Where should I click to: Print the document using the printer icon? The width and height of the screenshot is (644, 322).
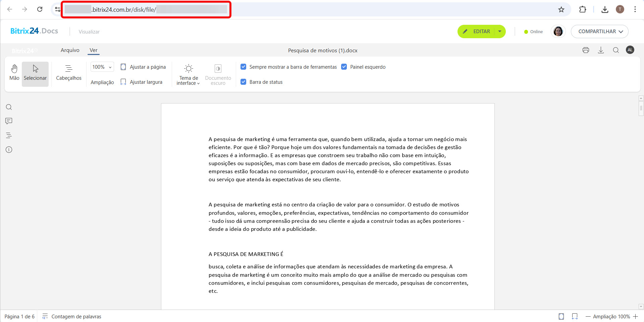point(586,50)
